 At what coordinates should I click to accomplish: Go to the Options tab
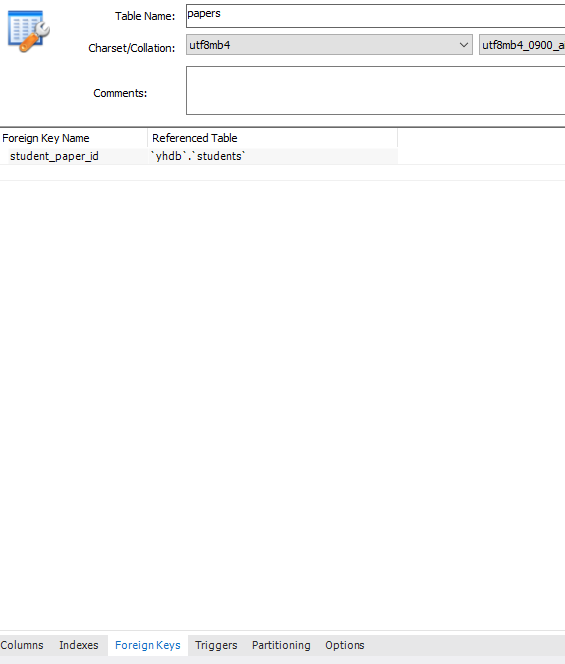pos(345,645)
